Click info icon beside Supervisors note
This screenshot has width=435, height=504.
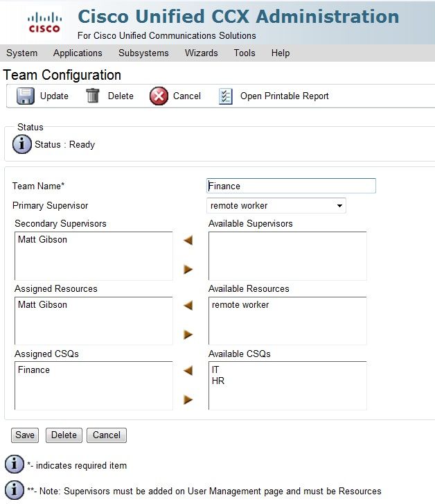(15, 490)
